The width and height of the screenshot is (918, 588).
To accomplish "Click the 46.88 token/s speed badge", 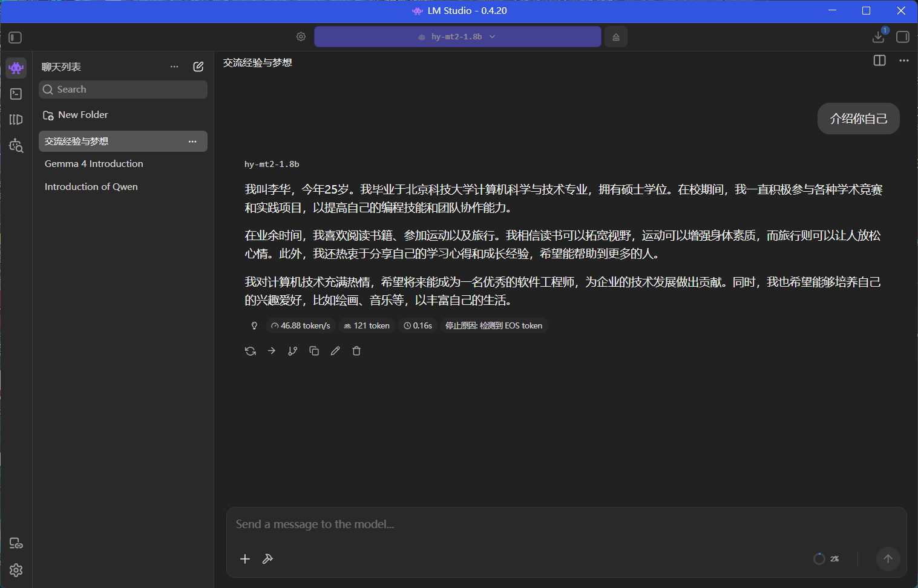I will tap(301, 325).
